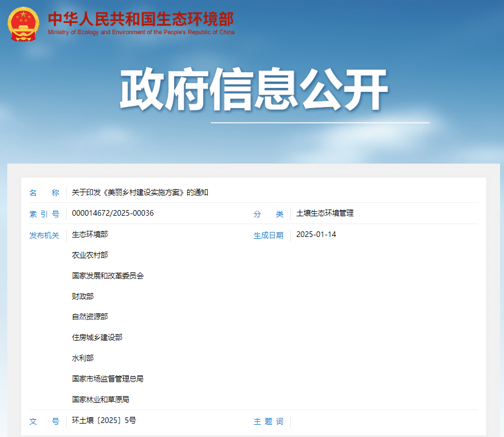Select category value 土壤生态环境管理
The width and height of the screenshot is (504, 437).
pyautogui.click(x=325, y=213)
